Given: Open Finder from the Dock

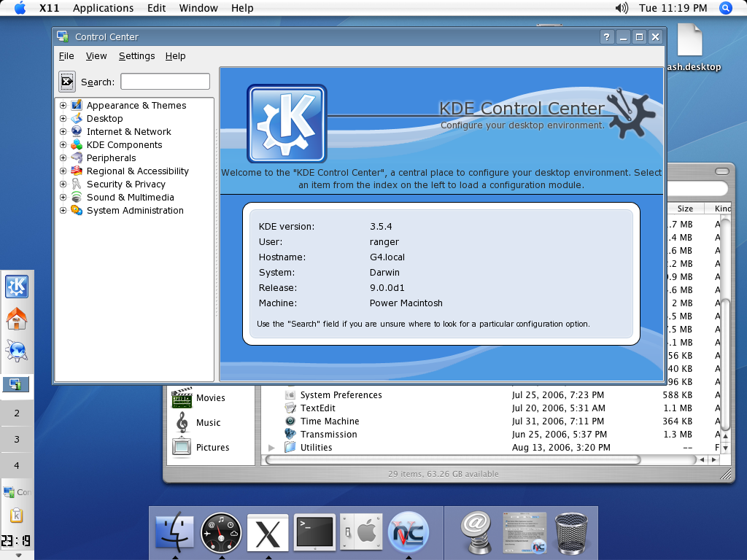Looking at the screenshot, I should point(175,532).
